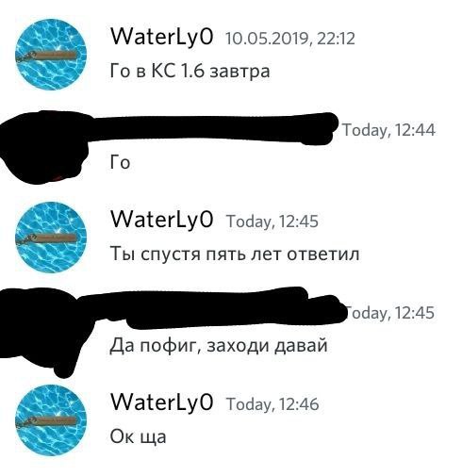
Task: Click WaterLy0 name above 'Ты спустя пять лет'
Action: tap(162, 220)
